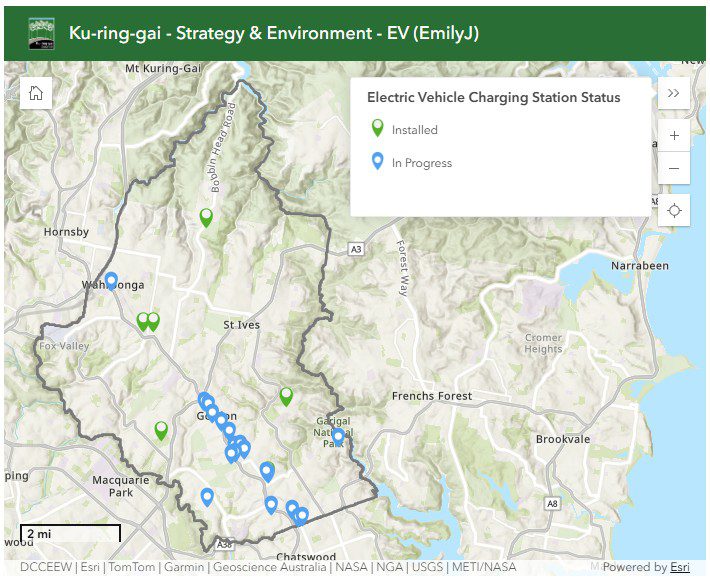710x580 pixels.
Task: Collapse the legend panel with double-chevron
Action: click(673, 93)
